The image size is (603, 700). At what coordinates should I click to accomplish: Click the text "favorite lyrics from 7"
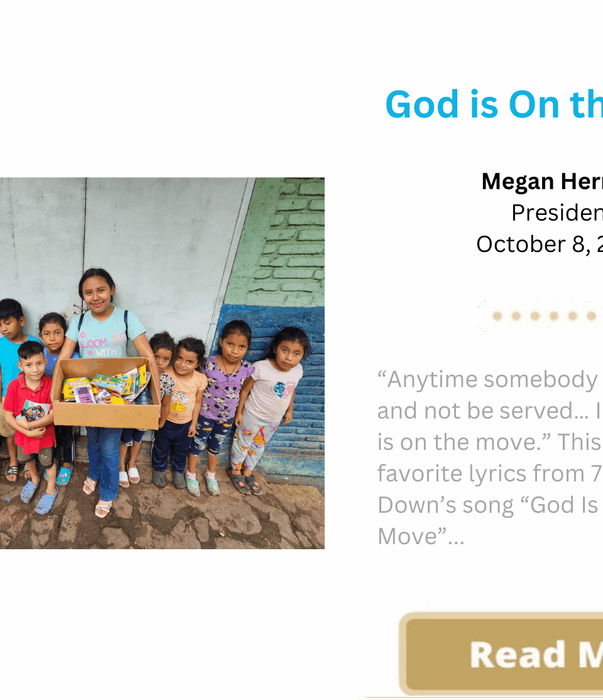489,474
